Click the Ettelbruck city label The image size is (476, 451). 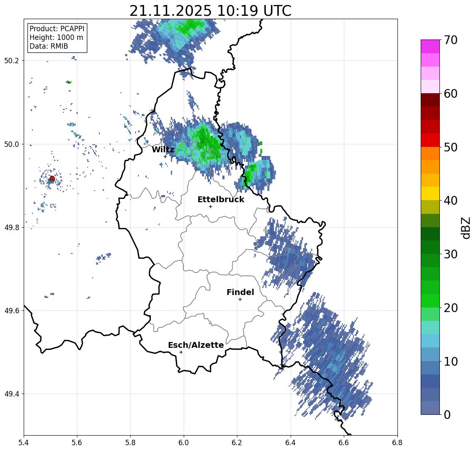click(221, 199)
